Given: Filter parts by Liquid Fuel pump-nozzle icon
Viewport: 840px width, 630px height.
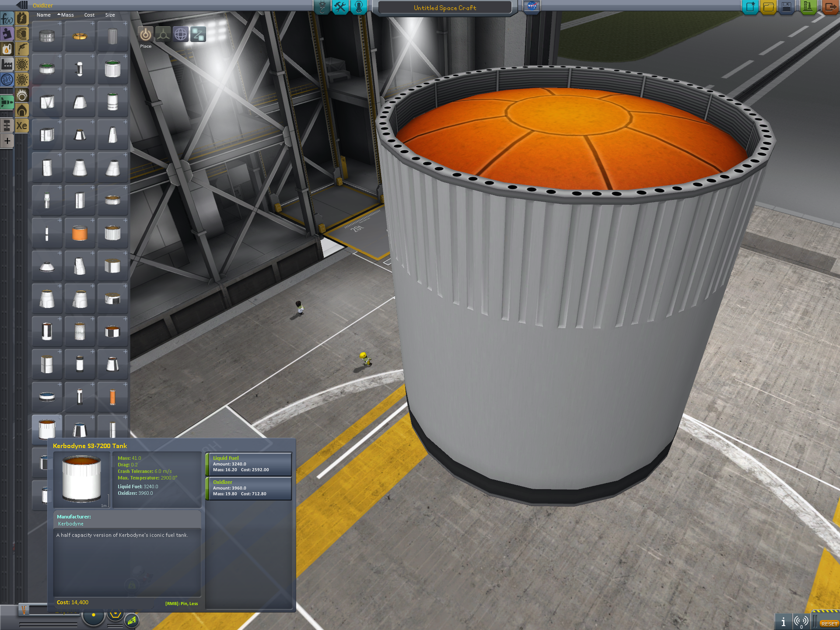Looking at the screenshot, I should coord(22,49).
